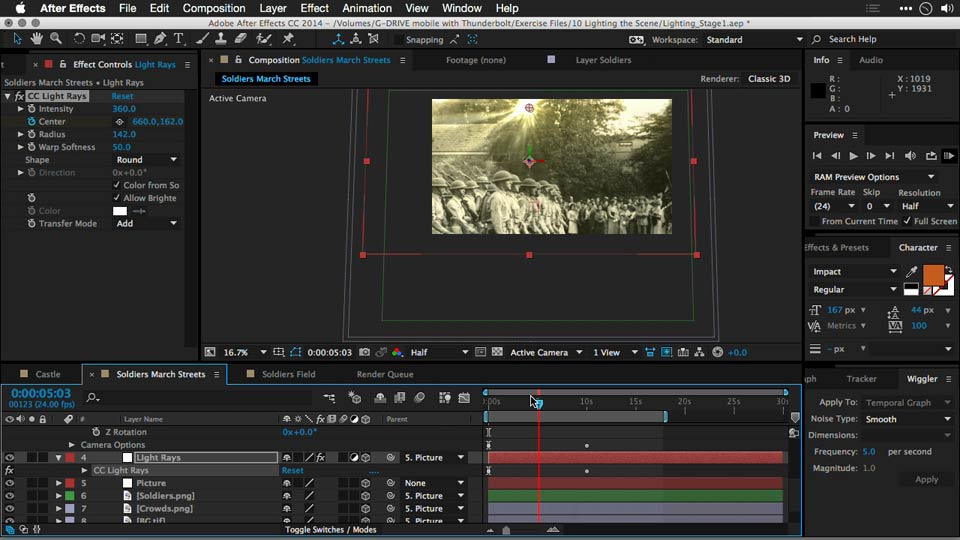This screenshot has height=540, width=960.
Task: Expand the Warp Softness property
Action: coord(20,147)
